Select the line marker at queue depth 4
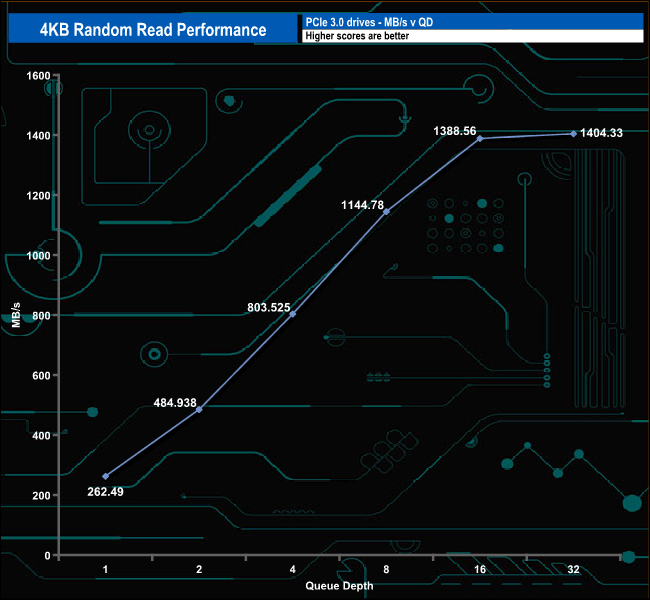Screen dimensions: 650x600 point(293,314)
